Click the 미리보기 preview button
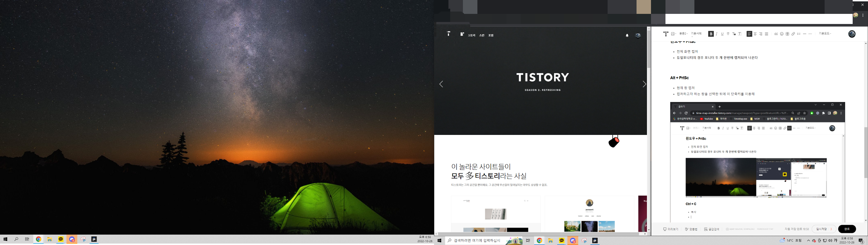 [x=671, y=229]
